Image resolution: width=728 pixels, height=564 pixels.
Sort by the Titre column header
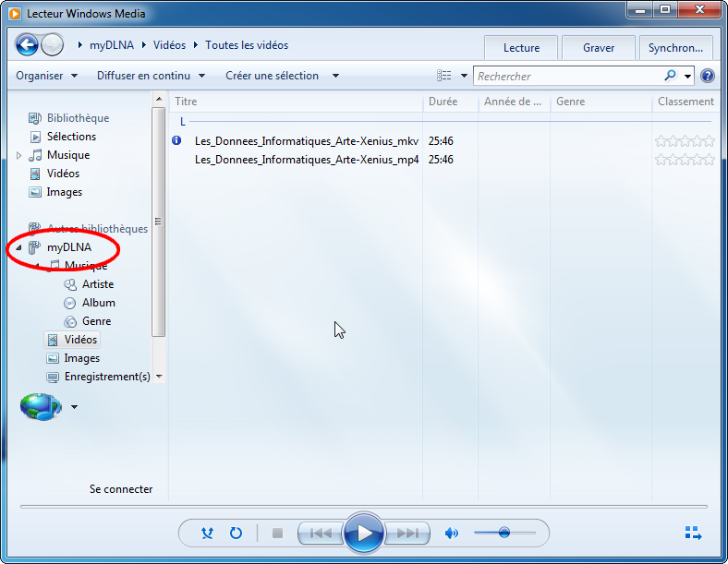tap(296, 102)
